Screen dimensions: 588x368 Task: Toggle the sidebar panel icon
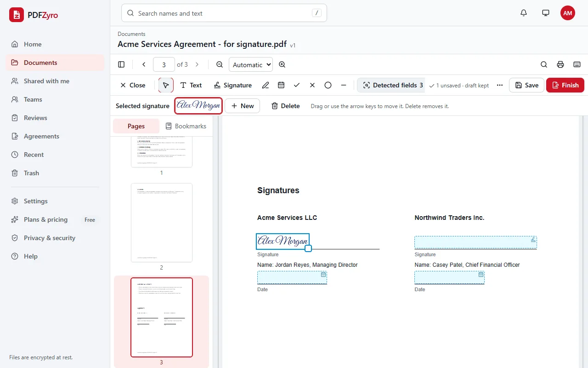(121, 64)
